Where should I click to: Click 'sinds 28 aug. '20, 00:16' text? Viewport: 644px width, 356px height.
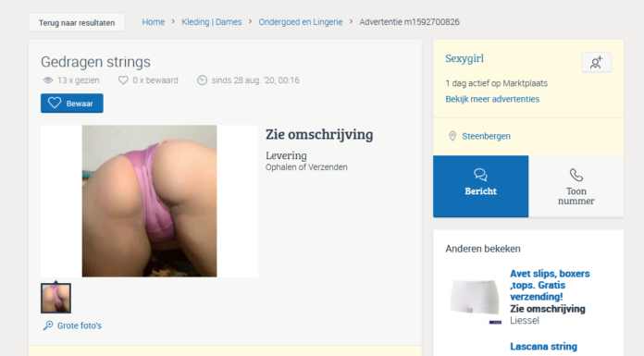click(255, 80)
